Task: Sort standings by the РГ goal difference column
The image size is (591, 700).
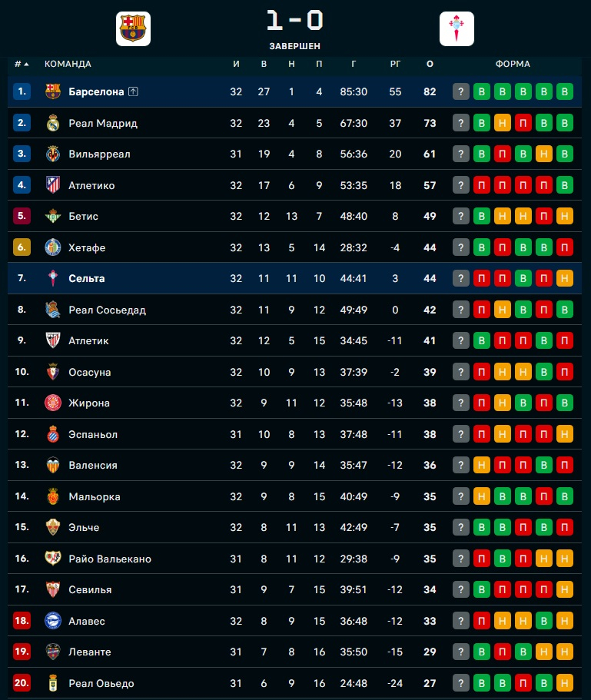Action: [396, 64]
